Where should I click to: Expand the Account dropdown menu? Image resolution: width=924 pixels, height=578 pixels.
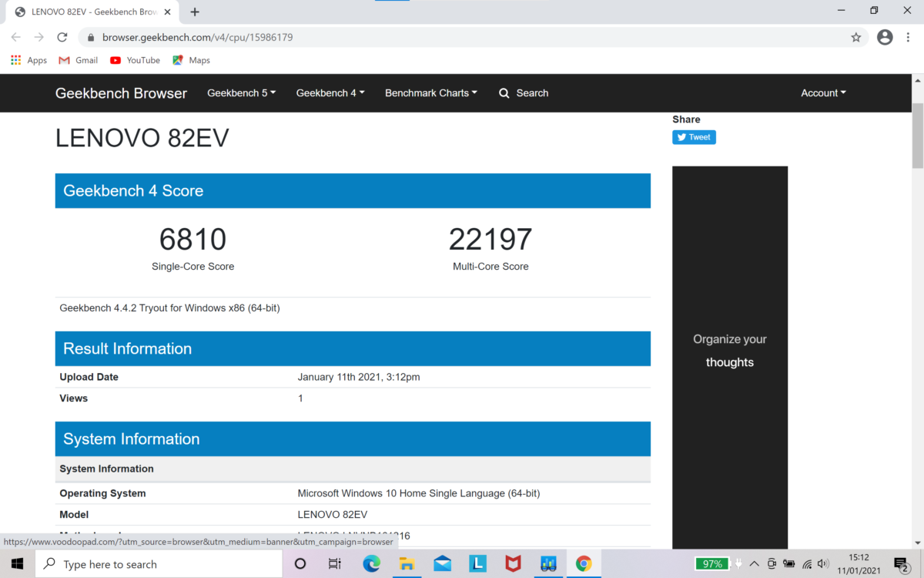pos(823,93)
